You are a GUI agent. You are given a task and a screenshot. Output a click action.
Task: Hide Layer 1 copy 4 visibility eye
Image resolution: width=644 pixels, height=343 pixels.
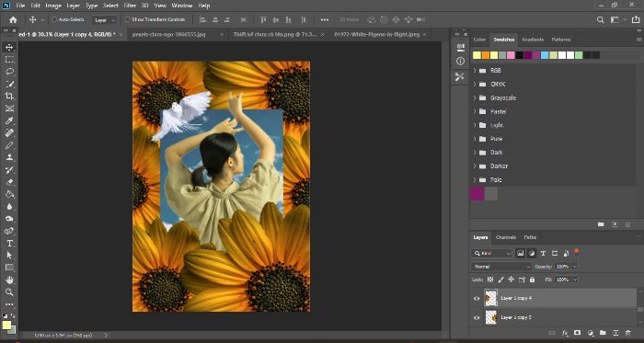pos(477,298)
